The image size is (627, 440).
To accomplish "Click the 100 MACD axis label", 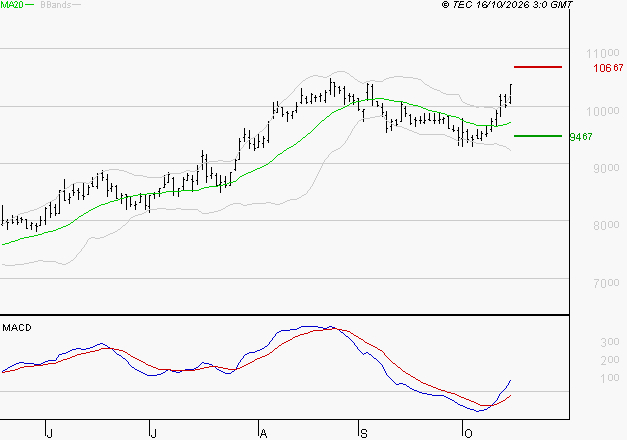I will tap(610, 378).
